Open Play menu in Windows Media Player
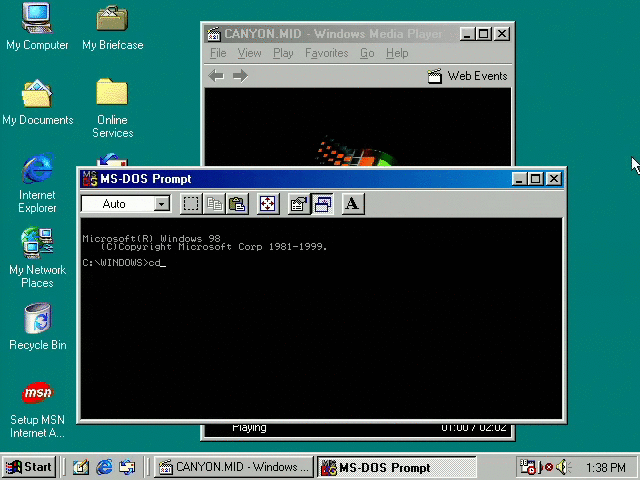The image size is (640, 480). coord(283,53)
